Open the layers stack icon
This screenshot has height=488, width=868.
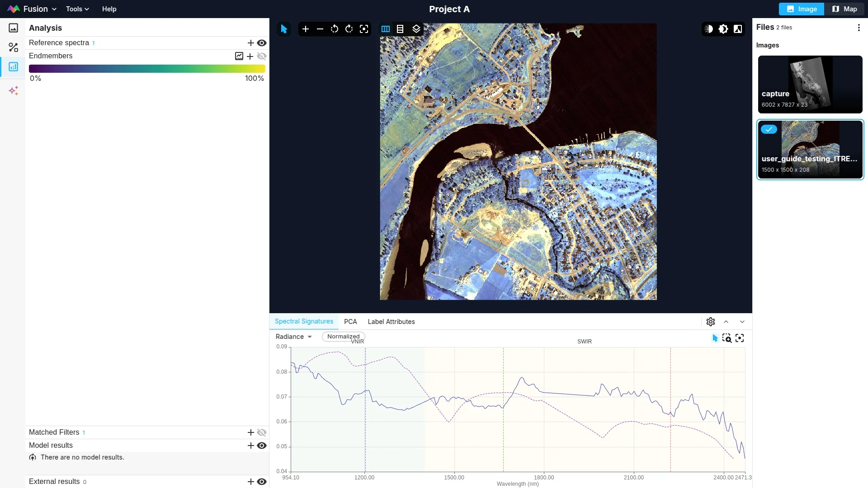416,29
